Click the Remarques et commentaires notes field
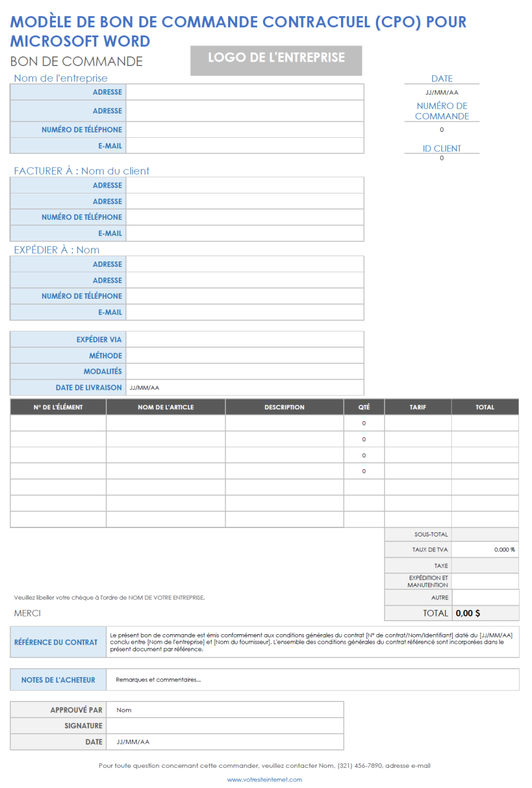The image size is (532, 788). (312, 680)
